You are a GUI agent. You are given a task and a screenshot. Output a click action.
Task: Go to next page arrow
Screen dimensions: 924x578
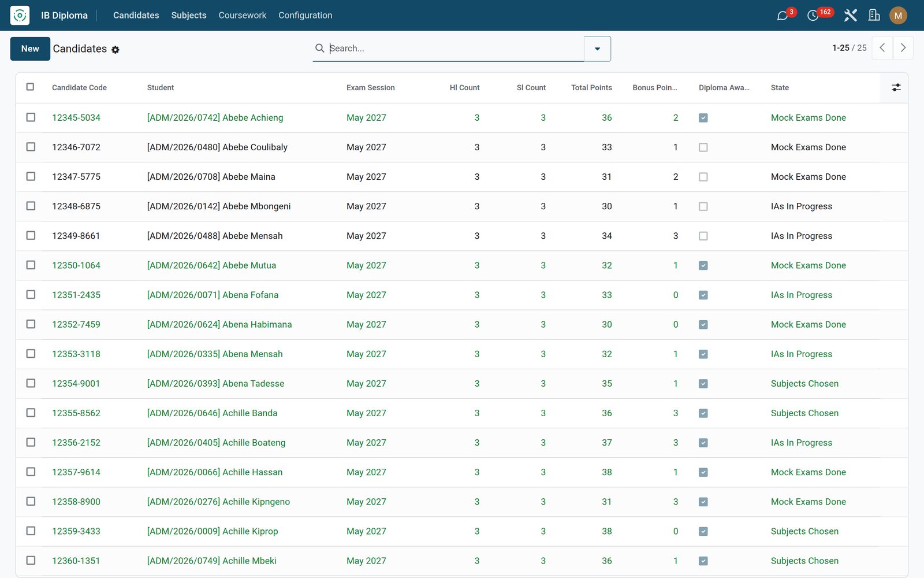click(x=903, y=48)
